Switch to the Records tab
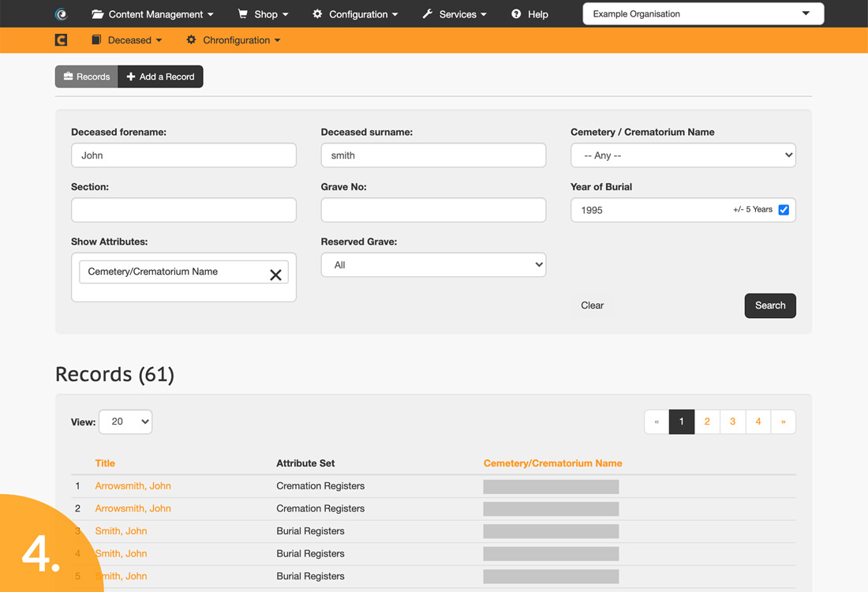868x592 pixels. click(86, 77)
